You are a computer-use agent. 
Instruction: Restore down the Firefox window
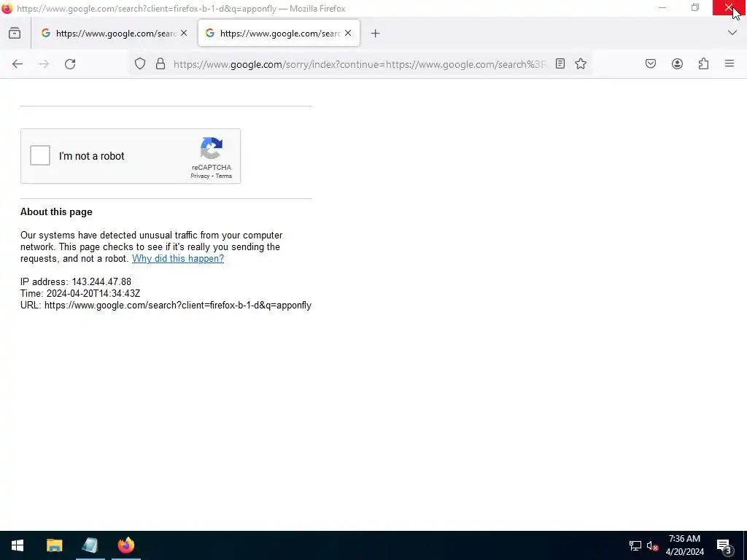pos(695,8)
